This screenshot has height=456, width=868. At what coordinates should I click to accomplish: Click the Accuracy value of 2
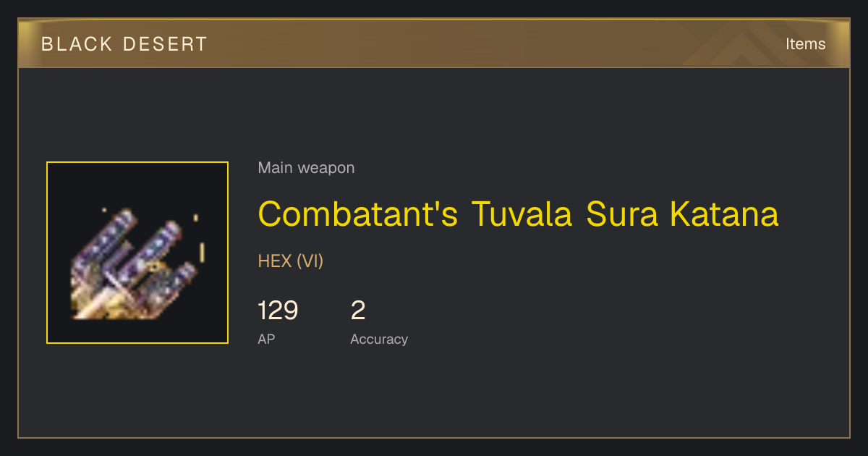click(358, 311)
